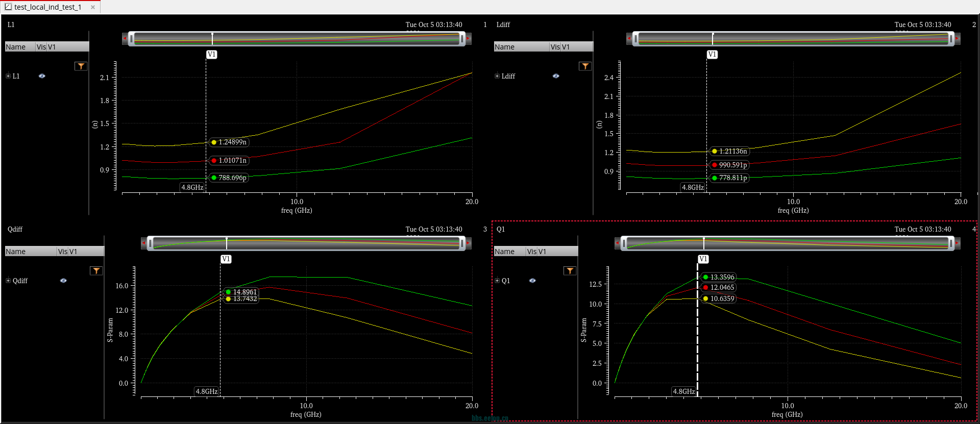This screenshot has height=424, width=980.
Task: Click left red arrow of Q1 slider
Action: (617, 243)
